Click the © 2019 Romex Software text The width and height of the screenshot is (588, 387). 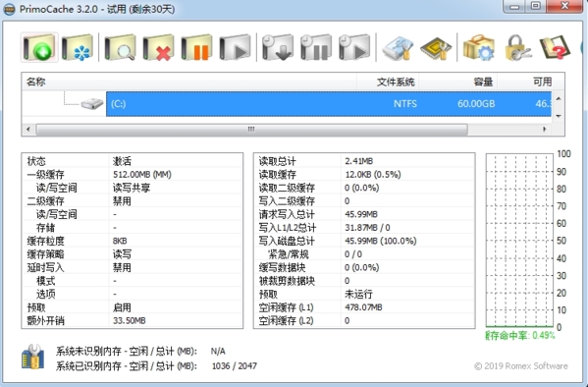point(521,366)
